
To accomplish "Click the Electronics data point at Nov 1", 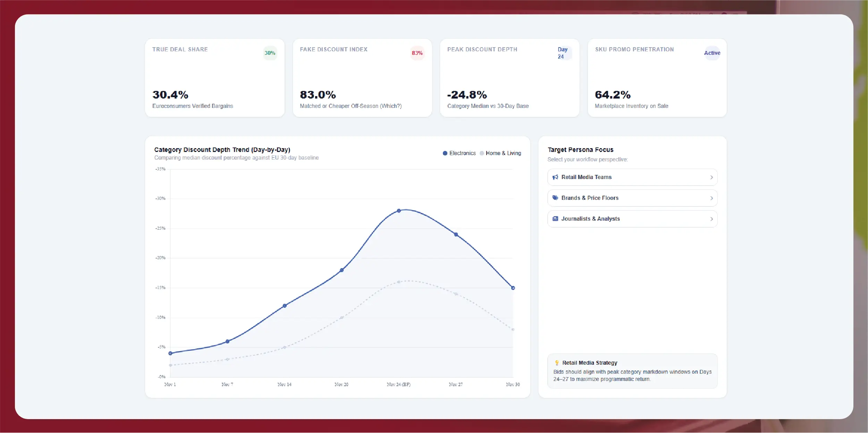I will [x=170, y=353].
